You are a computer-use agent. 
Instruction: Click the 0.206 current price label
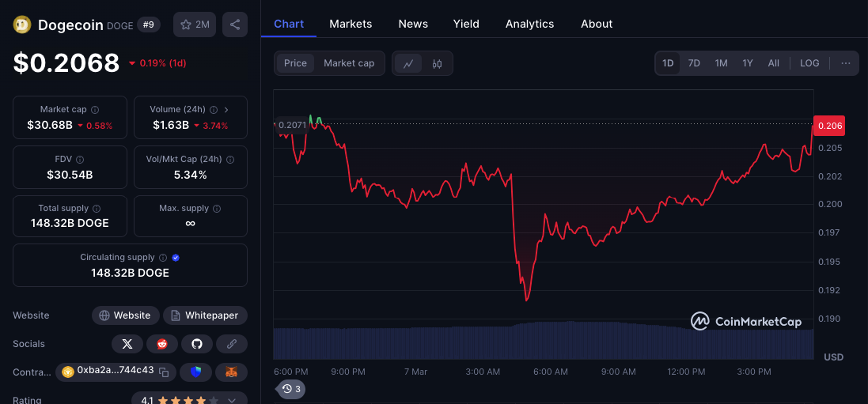coord(828,126)
